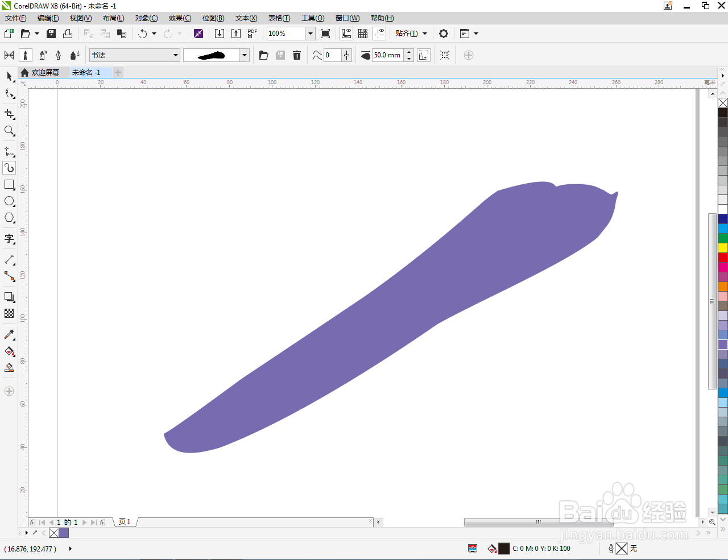
Task: Toggle Show Rulers button
Action: click(346, 34)
